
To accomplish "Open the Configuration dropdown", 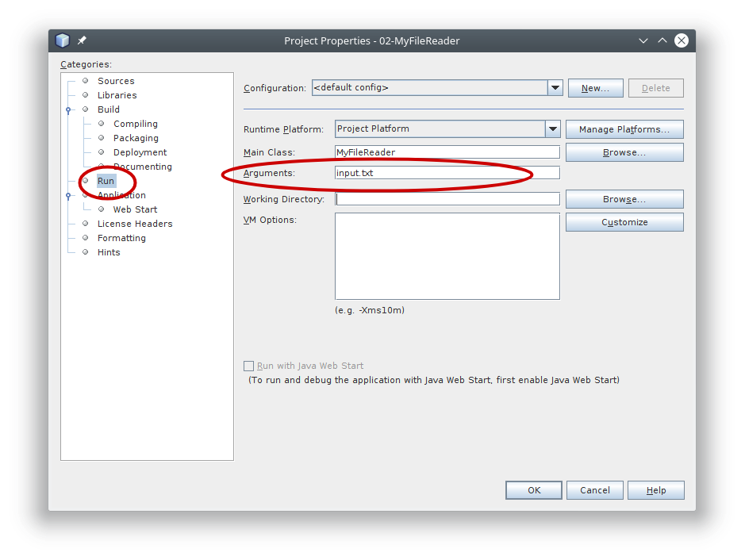I will click(x=555, y=88).
